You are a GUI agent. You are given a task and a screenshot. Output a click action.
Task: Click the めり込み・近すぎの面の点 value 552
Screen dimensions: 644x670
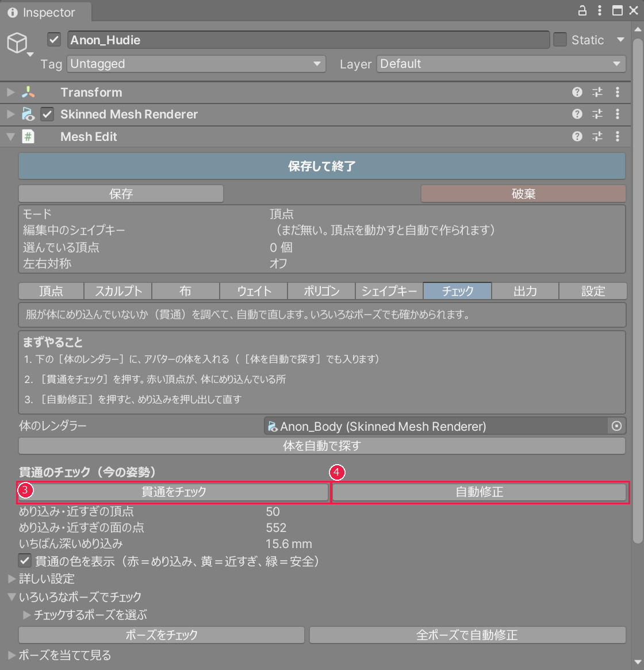click(276, 528)
